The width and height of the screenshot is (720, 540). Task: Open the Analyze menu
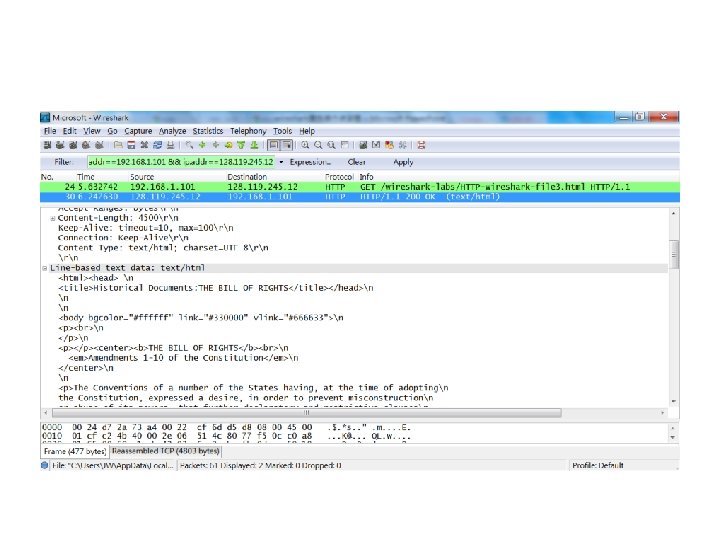pos(172,131)
